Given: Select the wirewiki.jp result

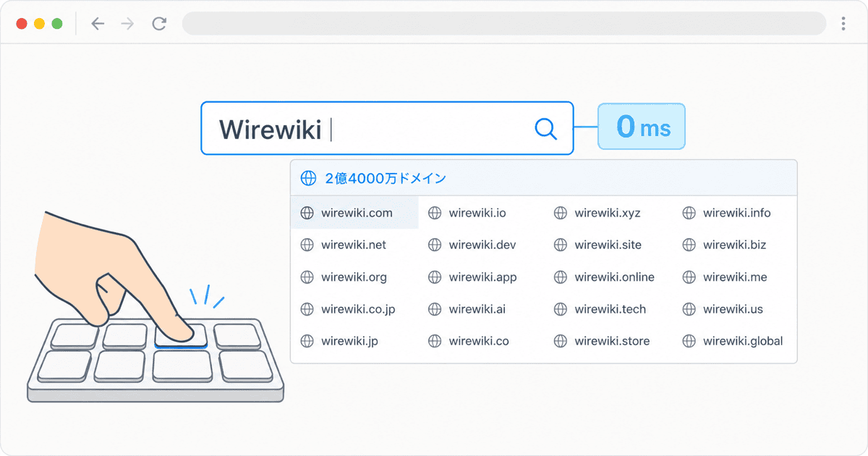Looking at the screenshot, I should click(349, 341).
